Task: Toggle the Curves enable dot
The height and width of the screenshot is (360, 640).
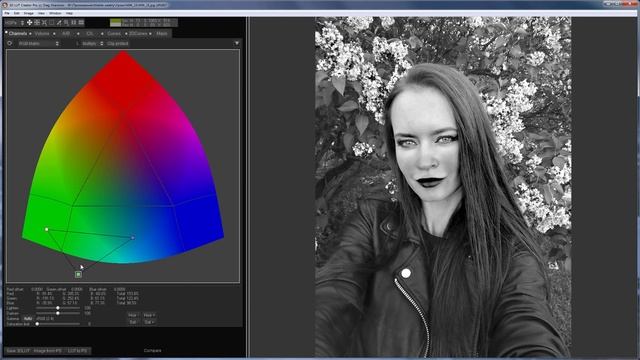Action: pos(102,33)
